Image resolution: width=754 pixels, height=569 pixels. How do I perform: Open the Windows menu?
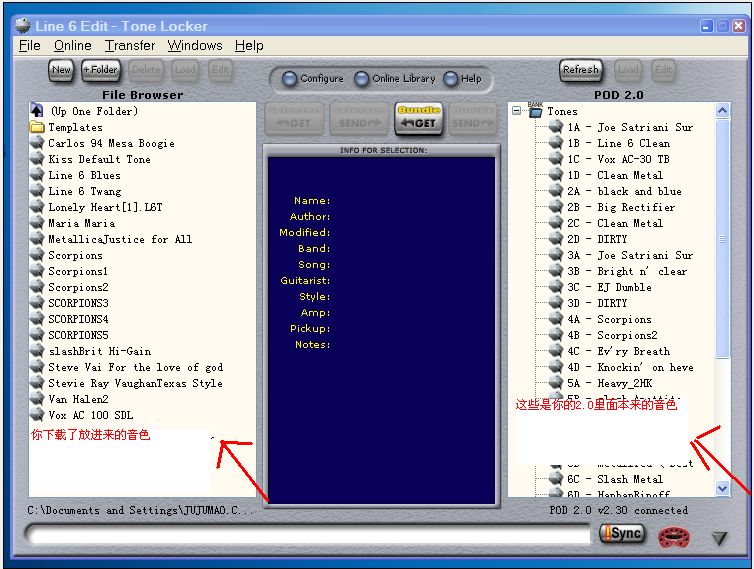pyautogui.click(x=195, y=46)
